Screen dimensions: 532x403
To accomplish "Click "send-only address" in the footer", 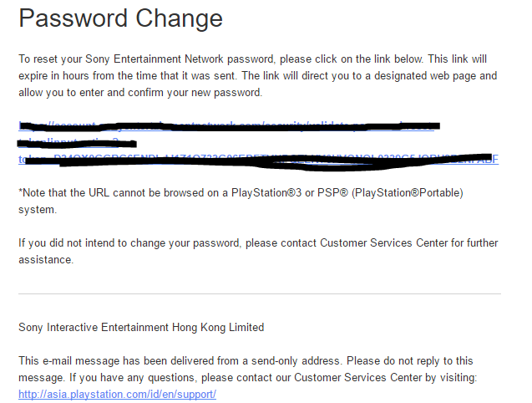I will (298, 360).
